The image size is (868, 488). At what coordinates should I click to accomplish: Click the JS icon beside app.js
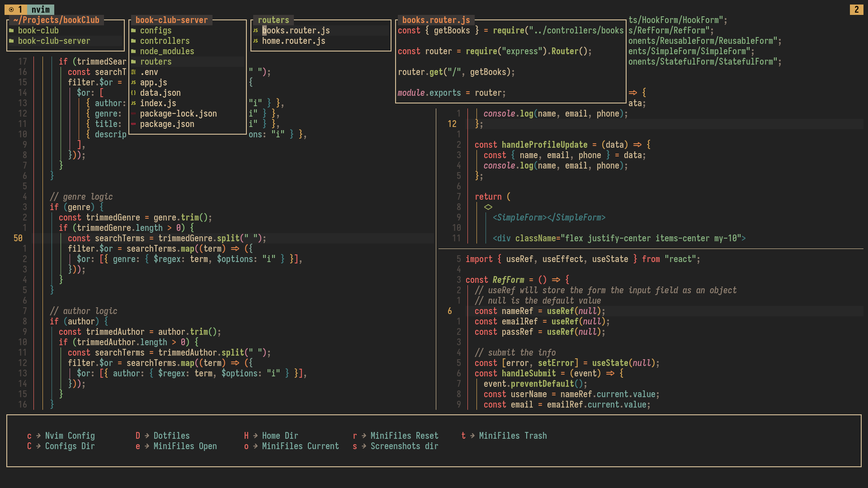pyautogui.click(x=133, y=83)
